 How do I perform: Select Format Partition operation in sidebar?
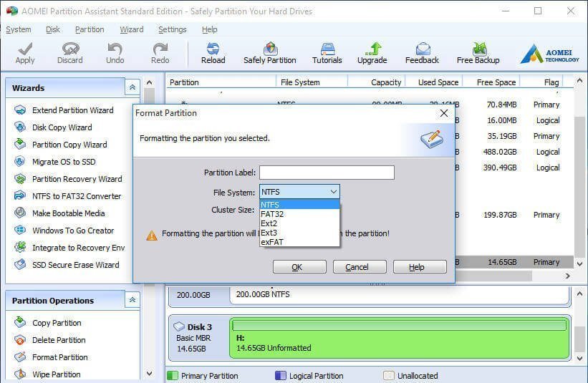pos(51,357)
